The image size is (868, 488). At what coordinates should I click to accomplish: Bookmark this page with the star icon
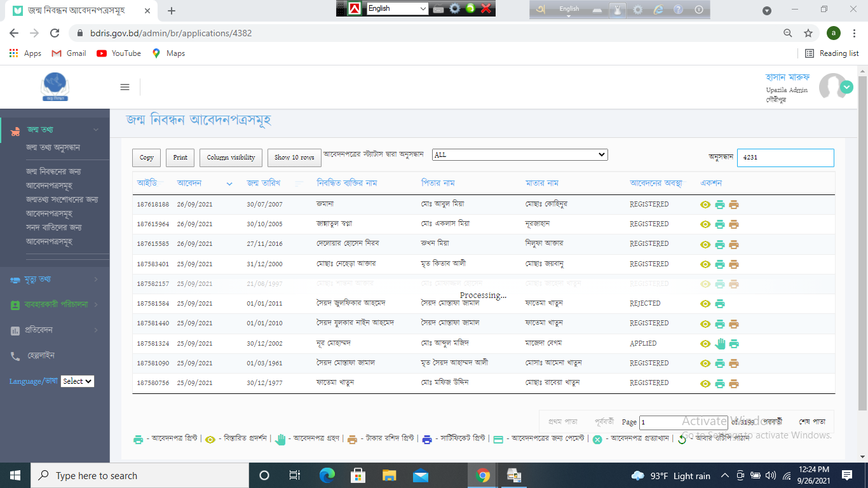click(808, 33)
